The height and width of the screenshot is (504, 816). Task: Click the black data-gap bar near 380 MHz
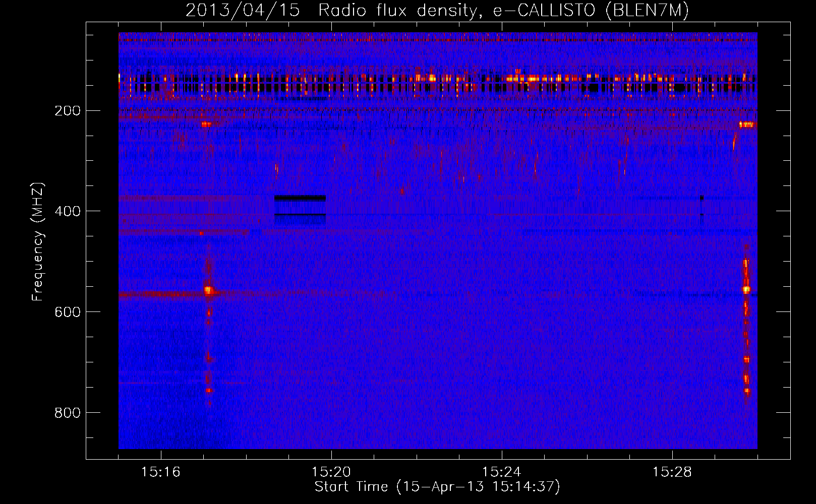point(300,198)
